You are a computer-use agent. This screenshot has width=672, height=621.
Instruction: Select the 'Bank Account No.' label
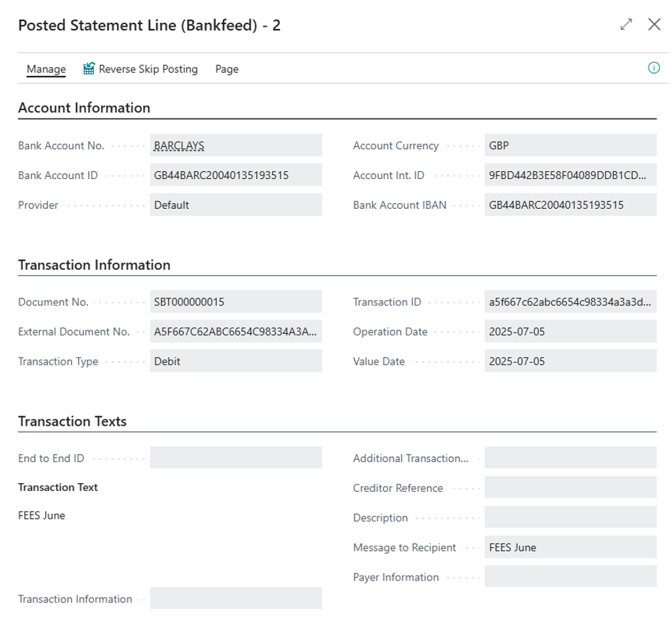click(61, 146)
